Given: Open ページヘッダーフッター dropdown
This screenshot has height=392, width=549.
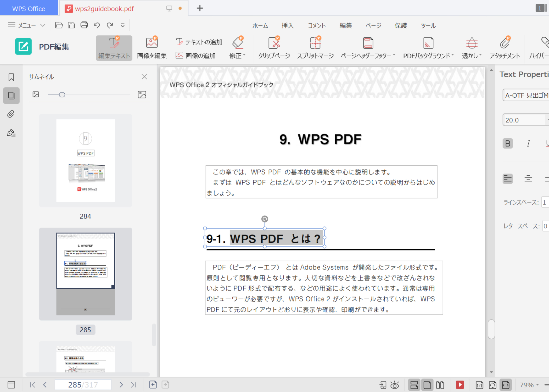Looking at the screenshot, I should coord(368,48).
